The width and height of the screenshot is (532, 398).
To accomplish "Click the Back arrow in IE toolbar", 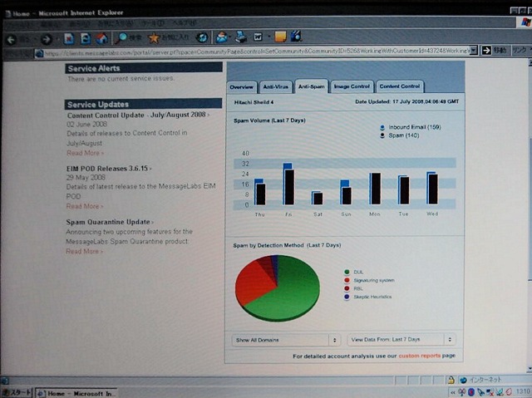I will tap(11, 40).
